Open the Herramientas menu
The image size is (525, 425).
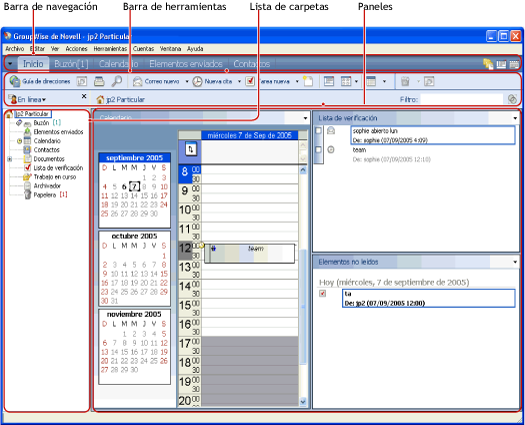click(x=110, y=49)
